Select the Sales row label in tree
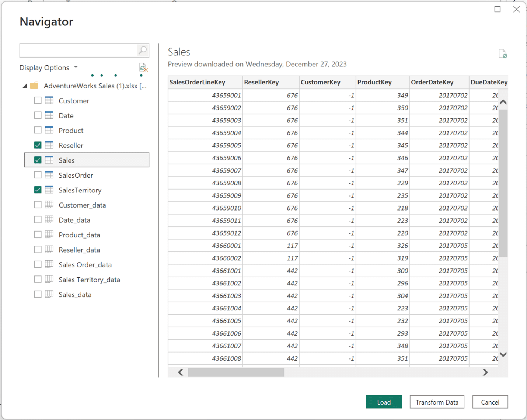The width and height of the screenshot is (527, 420). 67,160
